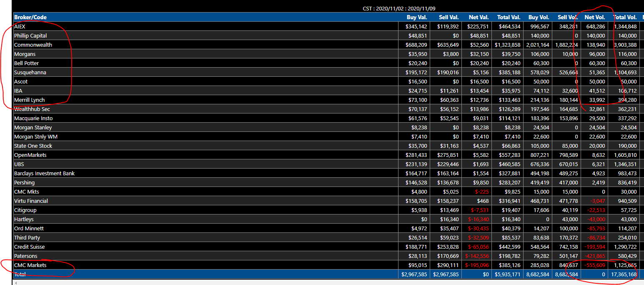
Task: Click Citigroup net value $-7,531
Action: 479,210
